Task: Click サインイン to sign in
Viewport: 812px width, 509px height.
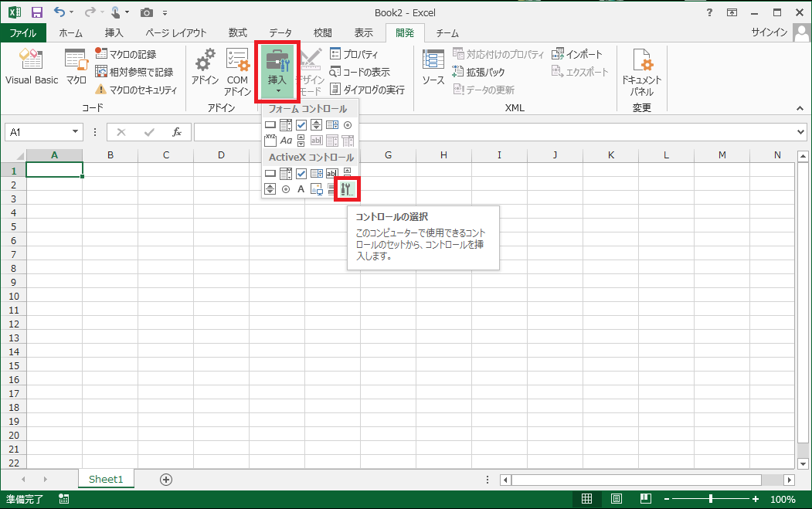Action: tap(769, 32)
